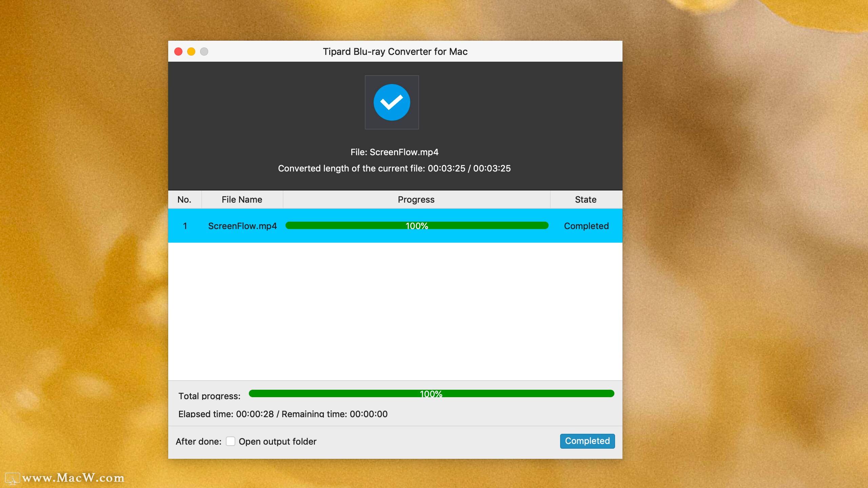The image size is (868, 488).
Task: Click the Completed state cell in row 1
Action: (586, 226)
